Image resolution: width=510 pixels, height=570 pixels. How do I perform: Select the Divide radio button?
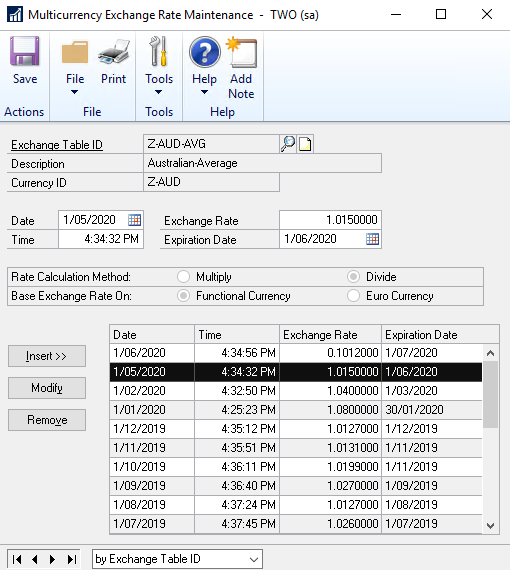click(x=353, y=277)
